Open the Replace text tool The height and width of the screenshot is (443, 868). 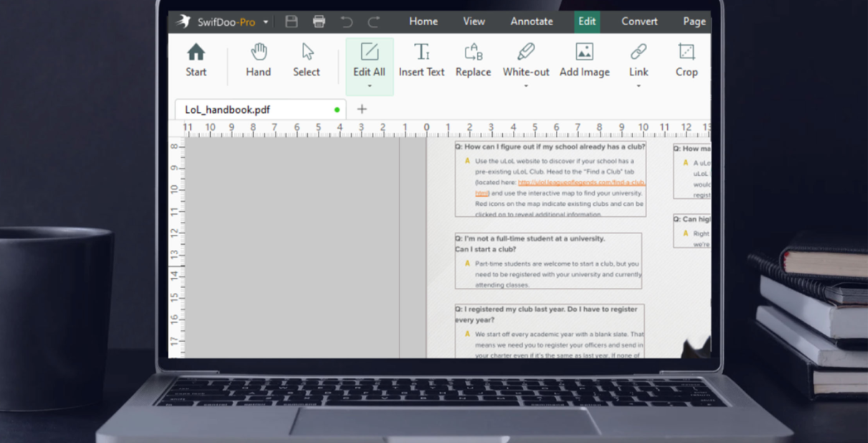[473, 54]
